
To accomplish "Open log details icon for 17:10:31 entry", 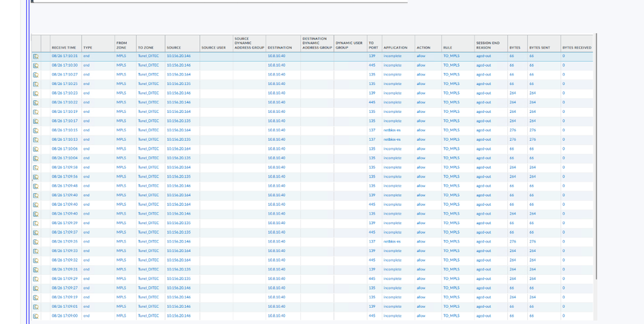I will [x=36, y=56].
